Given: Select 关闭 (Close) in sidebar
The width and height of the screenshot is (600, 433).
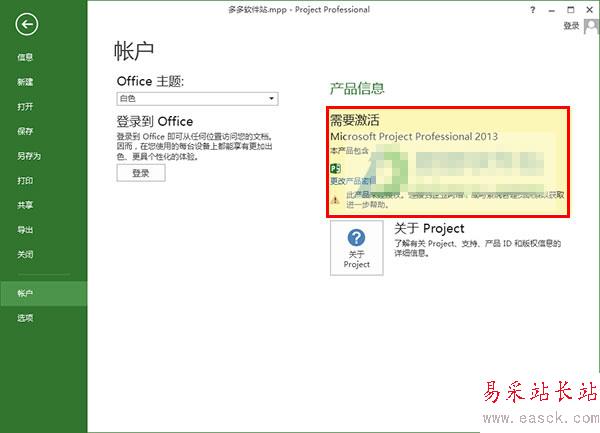Looking at the screenshot, I should [x=25, y=254].
